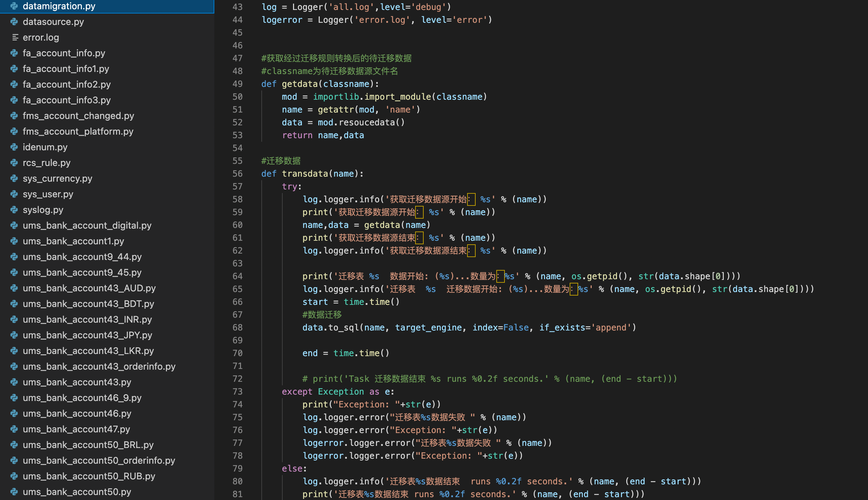This screenshot has height=500, width=868.
Task: Click the Python icon beside ums_bank_account9_44.py
Action: [x=14, y=257]
